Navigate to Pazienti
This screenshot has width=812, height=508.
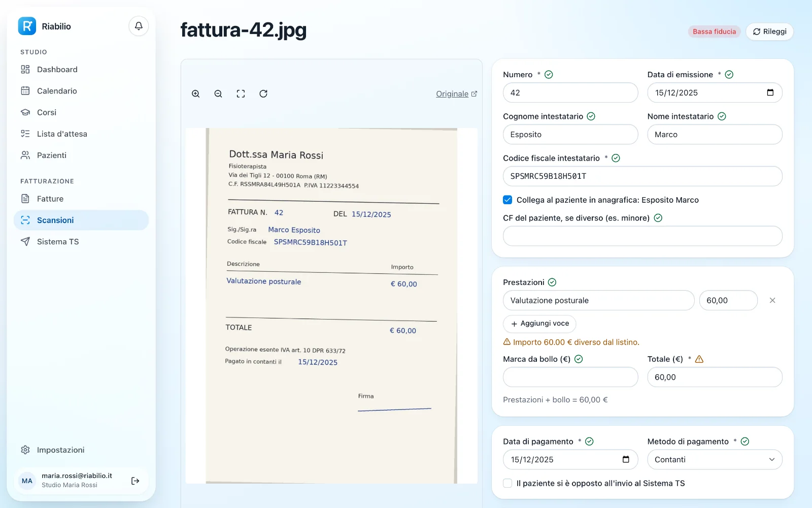pos(81,155)
